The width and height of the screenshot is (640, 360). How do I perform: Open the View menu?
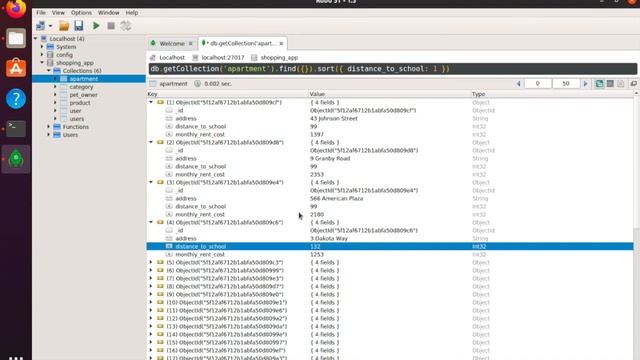pos(58,13)
